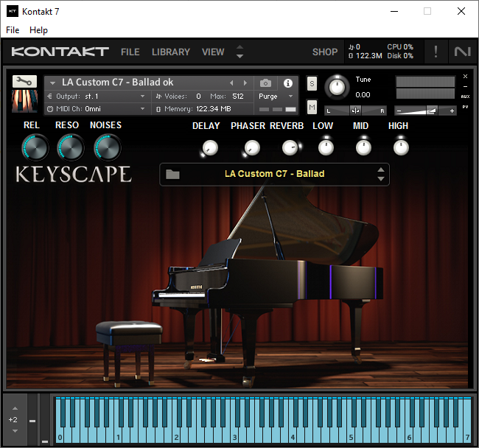Click the RESO resonance knob
The height and width of the screenshot is (448, 479).
[x=71, y=148]
